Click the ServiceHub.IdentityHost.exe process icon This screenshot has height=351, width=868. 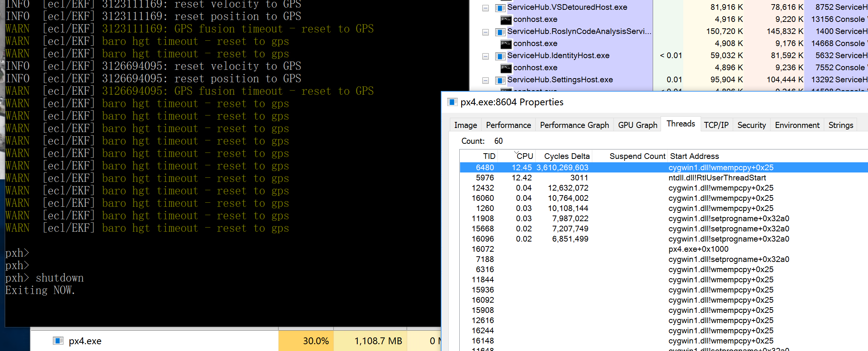tap(500, 56)
